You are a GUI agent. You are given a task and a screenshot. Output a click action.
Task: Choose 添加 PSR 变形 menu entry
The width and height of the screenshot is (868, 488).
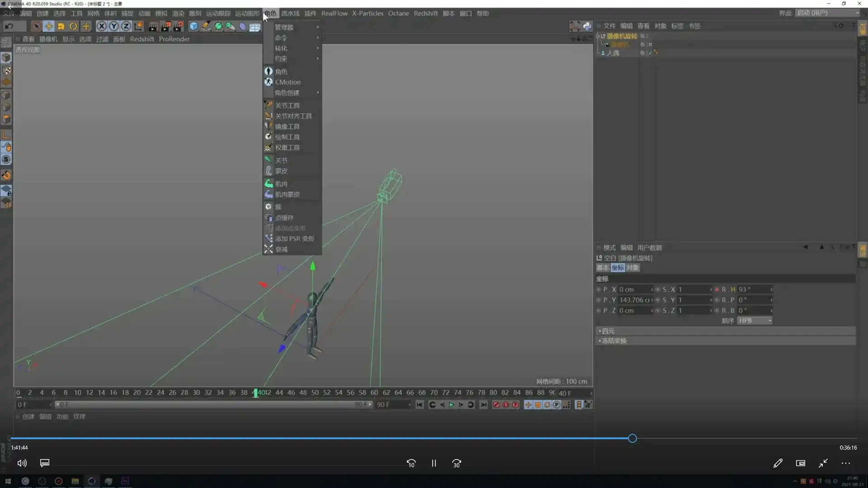(292, 239)
